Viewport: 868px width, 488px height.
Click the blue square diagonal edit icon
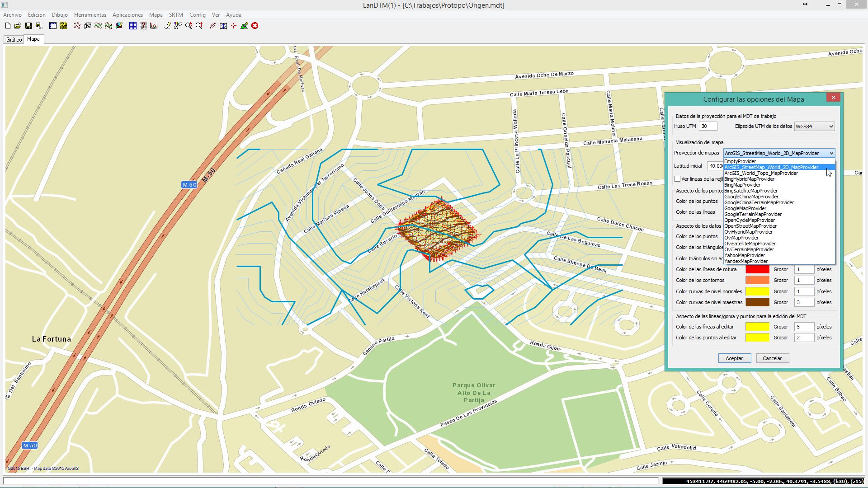coord(223,26)
